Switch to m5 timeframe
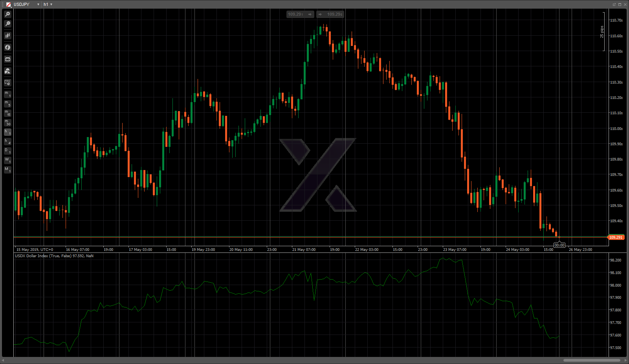The height and width of the screenshot is (364, 629). pos(7,104)
